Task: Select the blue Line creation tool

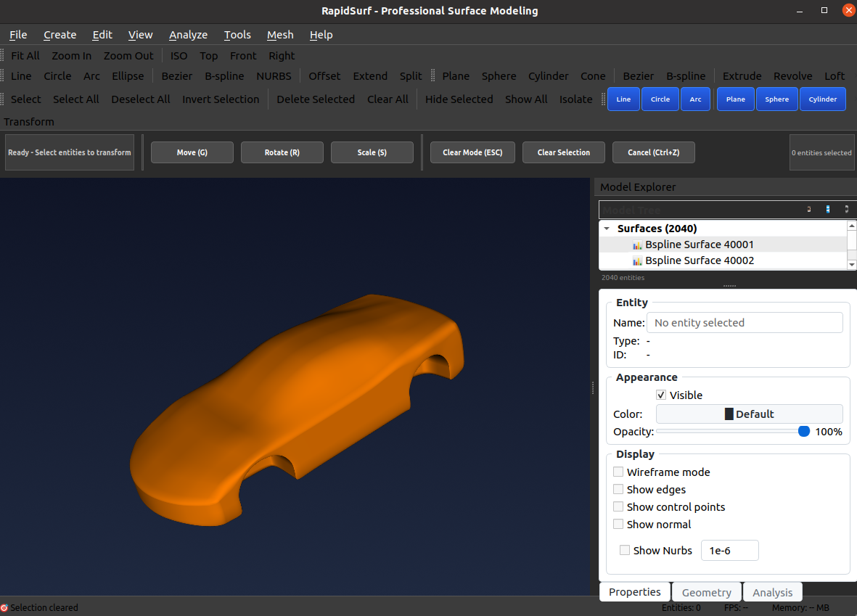Action: point(623,99)
